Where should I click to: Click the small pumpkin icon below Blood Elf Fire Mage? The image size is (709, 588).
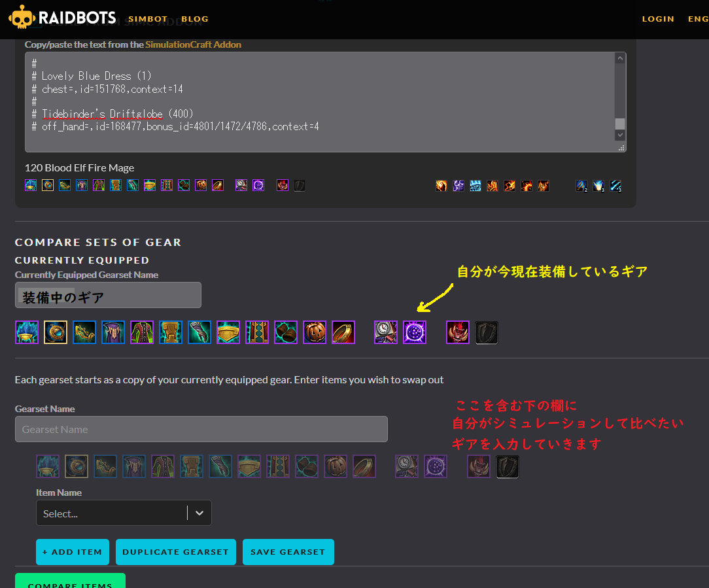[201, 185]
